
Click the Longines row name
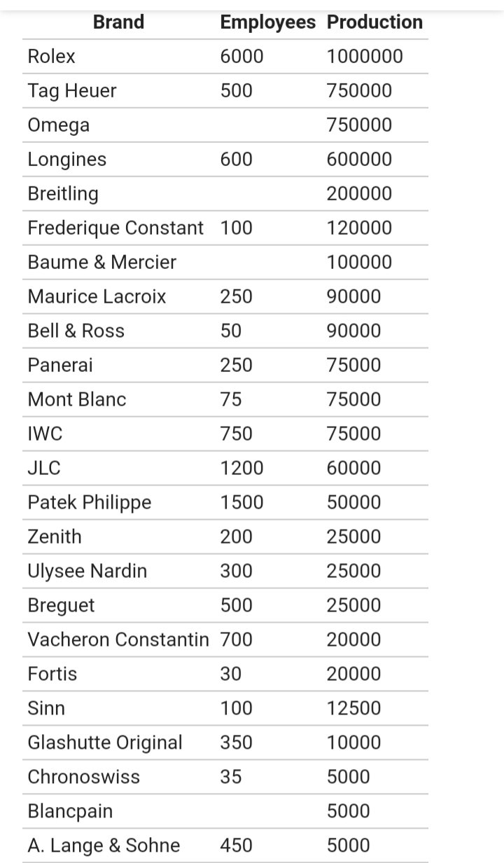(67, 160)
